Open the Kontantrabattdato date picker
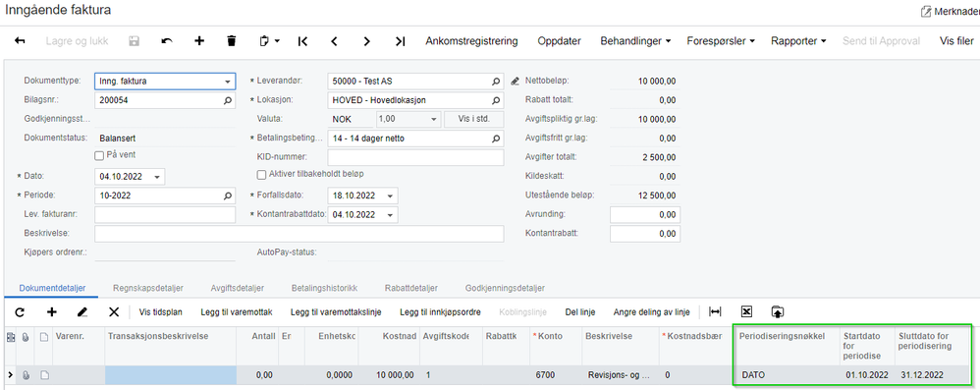The width and height of the screenshot is (980, 390). pyautogui.click(x=390, y=214)
